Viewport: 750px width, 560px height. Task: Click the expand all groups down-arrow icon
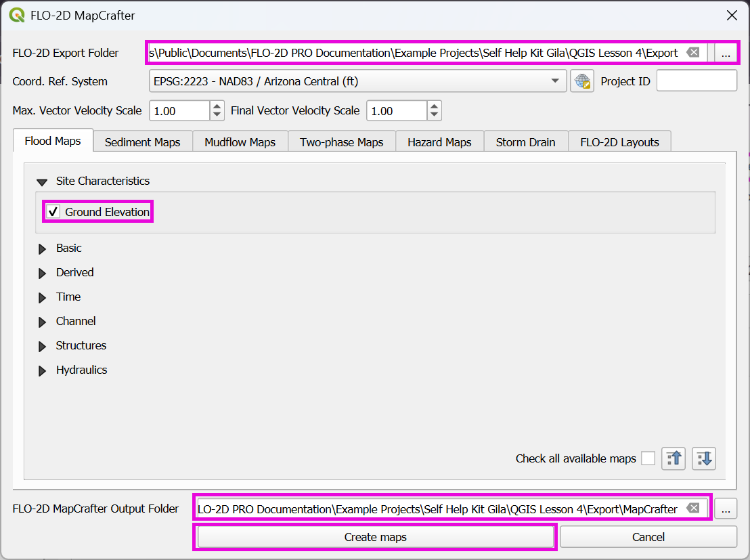tap(704, 458)
